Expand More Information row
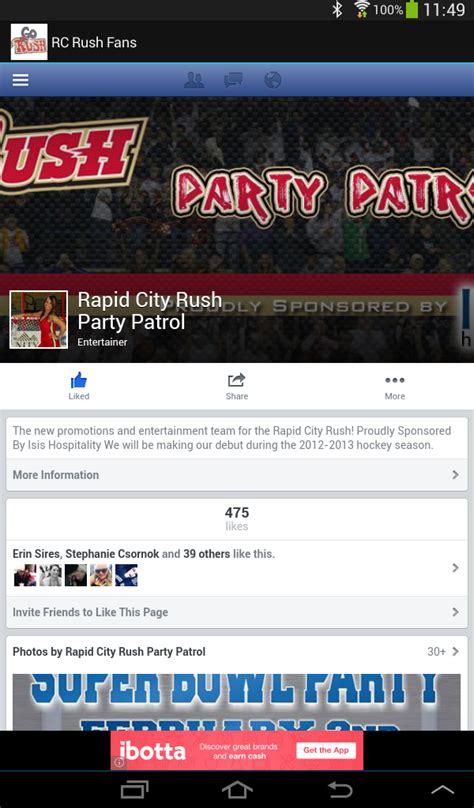The image size is (474, 808). tap(236, 475)
